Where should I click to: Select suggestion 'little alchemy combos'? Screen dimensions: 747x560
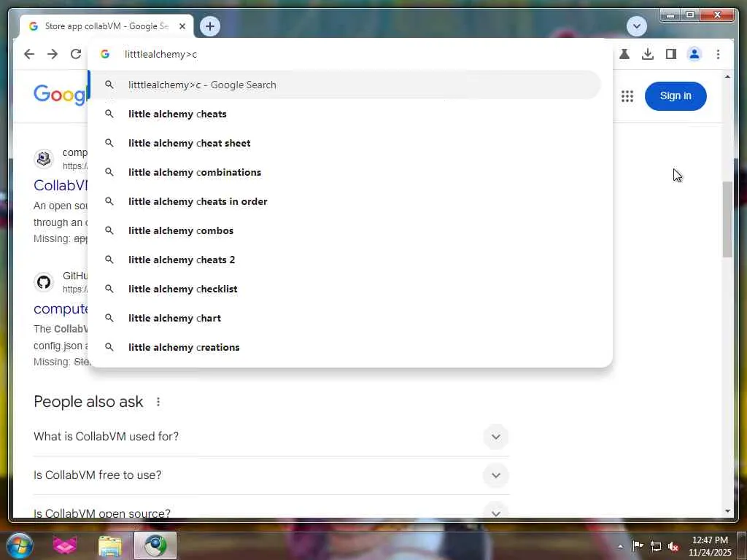point(345,230)
